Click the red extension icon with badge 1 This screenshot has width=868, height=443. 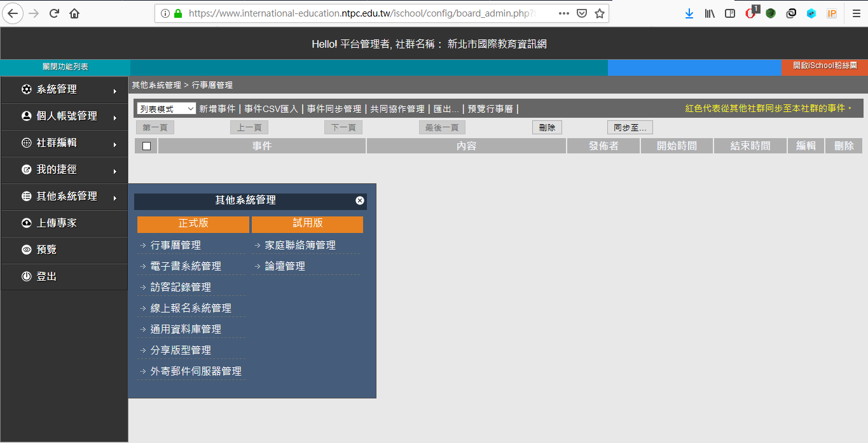(x=751, y=13)
